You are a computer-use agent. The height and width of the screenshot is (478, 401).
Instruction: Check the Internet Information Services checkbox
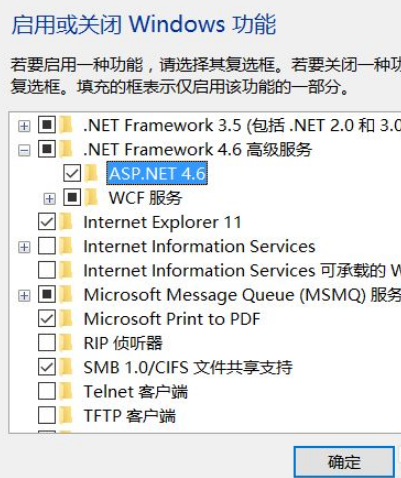coord(47,246)
